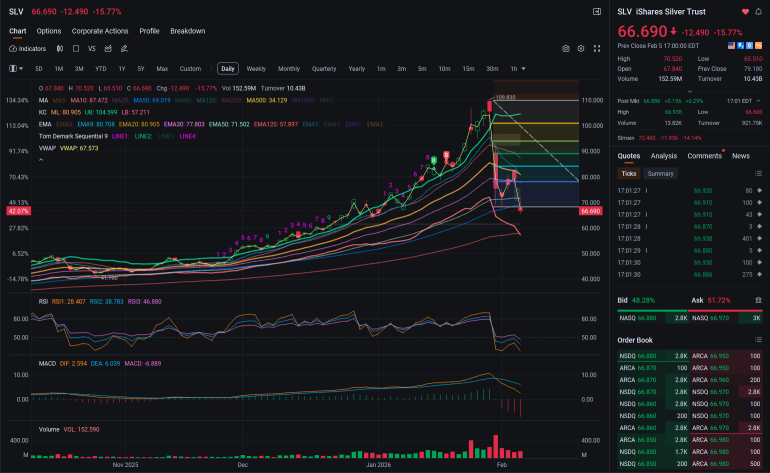Open chart settings gear
The width and height of the screenshot is (770, 473).
pyautogui.click(x=581, y=49)
